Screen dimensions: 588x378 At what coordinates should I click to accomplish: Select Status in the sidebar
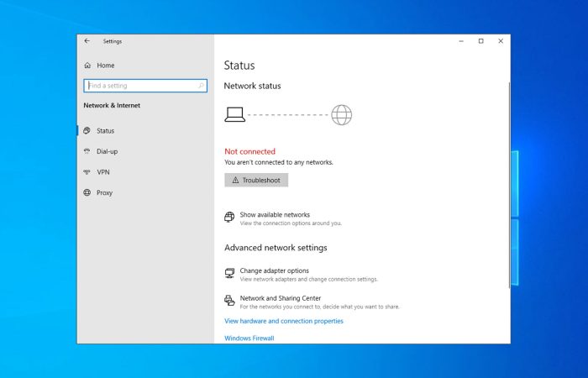click(146, 130)
